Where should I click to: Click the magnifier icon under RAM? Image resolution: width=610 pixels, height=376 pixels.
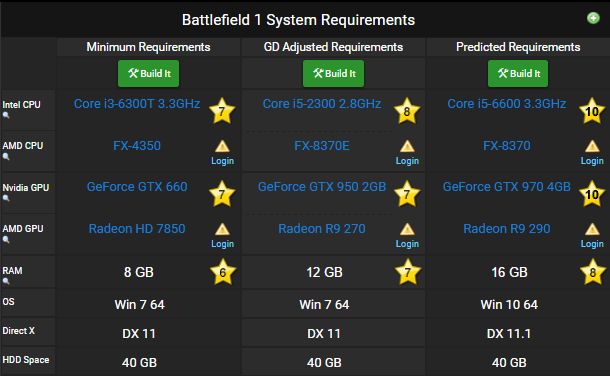(6, 281)
